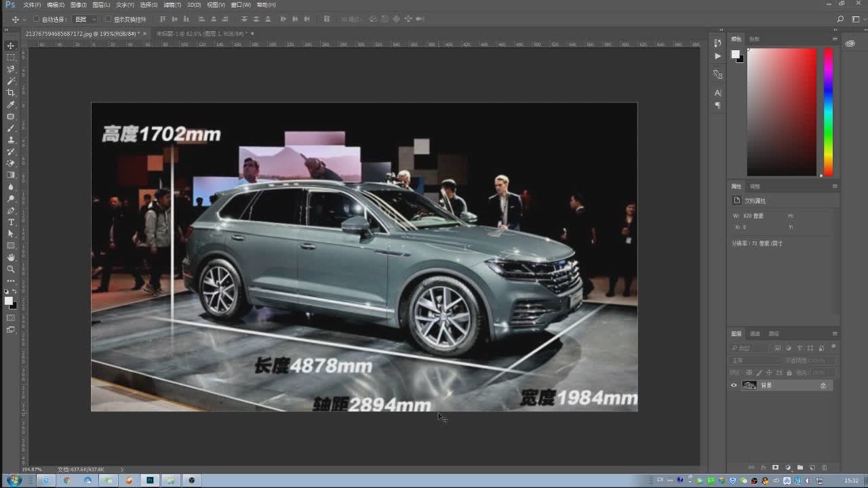Select the Dodge tool
This screenshot has height=488, width=868.
pyautogui.click(x=11, y=199)
